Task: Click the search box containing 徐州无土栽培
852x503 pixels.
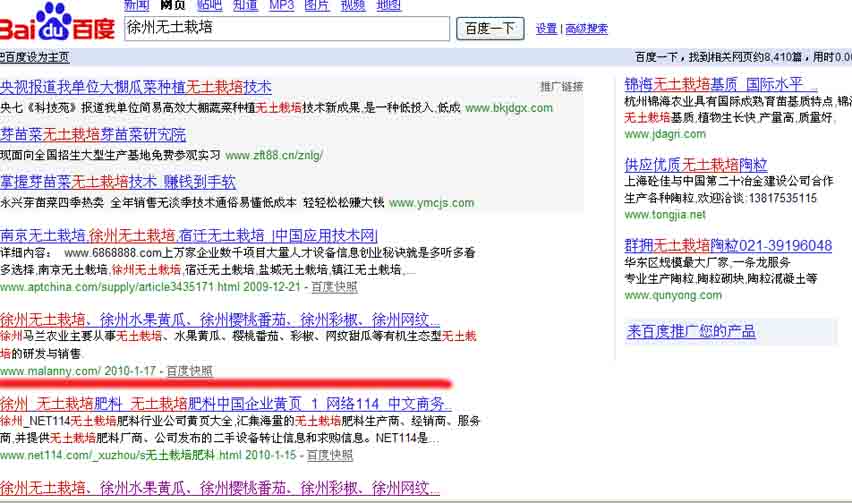Action: coord(287,28)
